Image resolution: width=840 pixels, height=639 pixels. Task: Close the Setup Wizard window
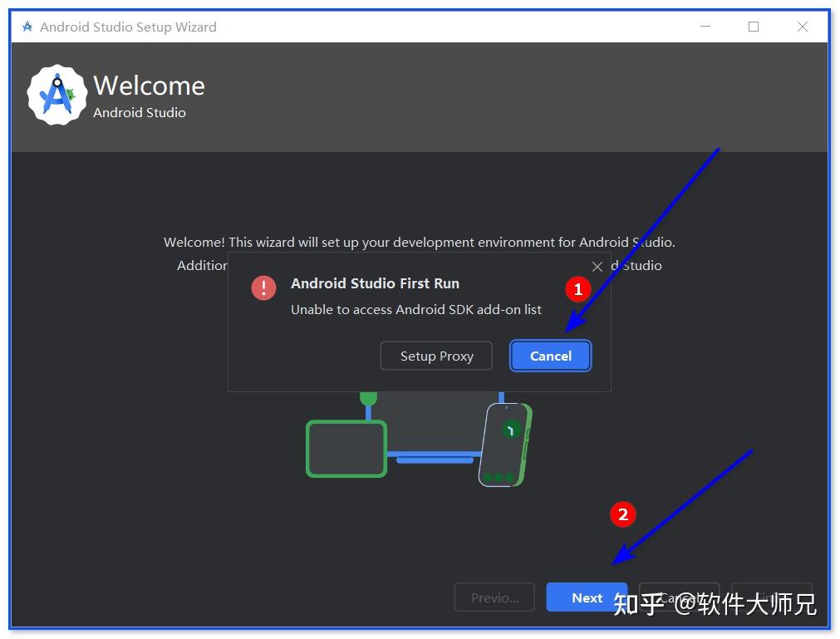(x=803, y=27)
